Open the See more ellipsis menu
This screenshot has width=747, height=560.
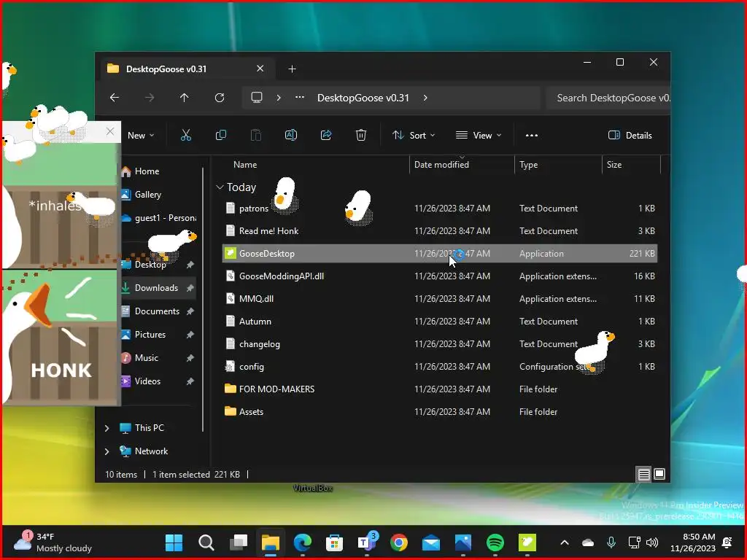click(x=532, y=135)
